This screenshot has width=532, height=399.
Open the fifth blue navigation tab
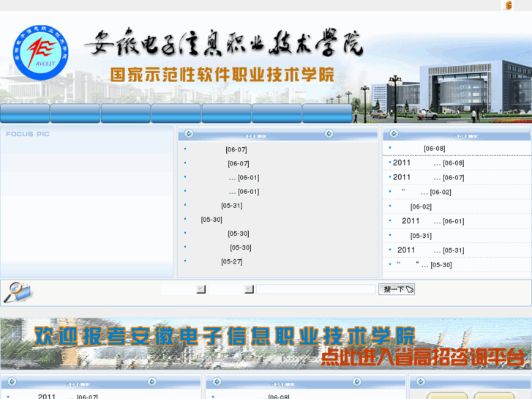click(x=227, y=113)
